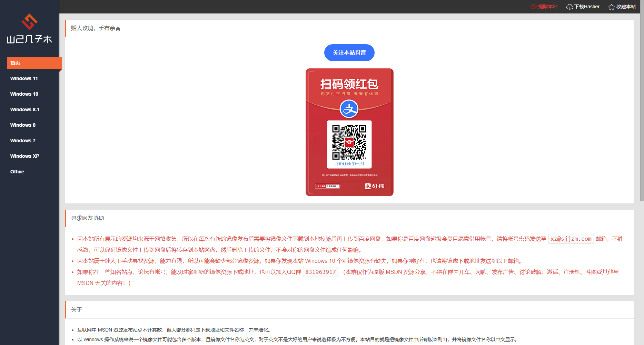This screenshot has width=644, height=345.
Task: Go to Windows 11 section
Action: pos(24,78)
